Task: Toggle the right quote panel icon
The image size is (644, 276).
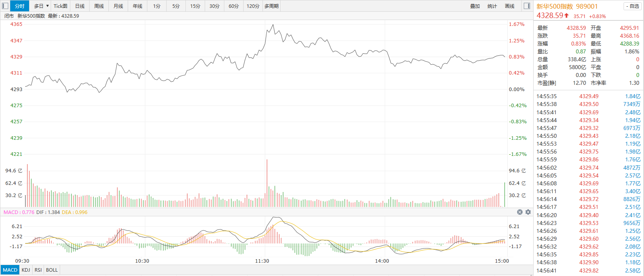Action: 527,6
